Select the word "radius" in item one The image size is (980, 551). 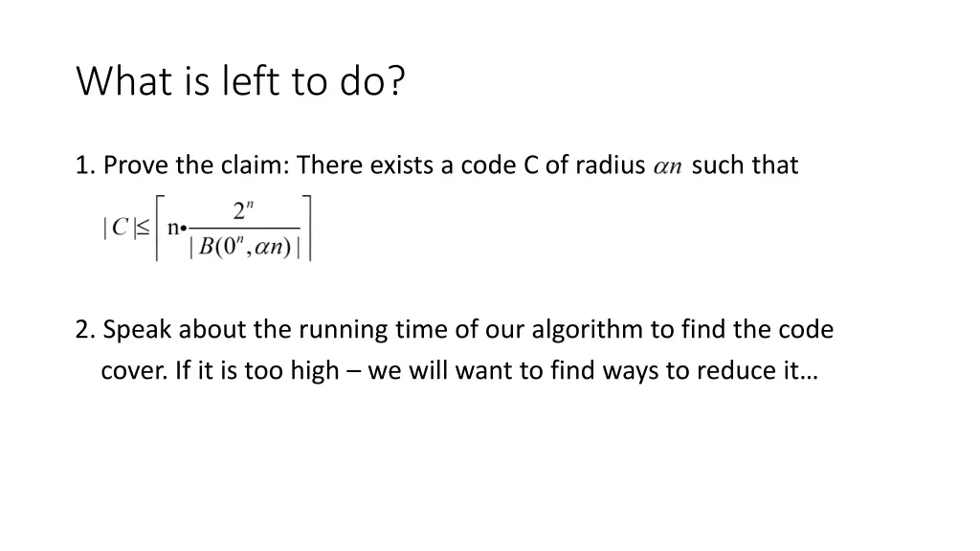point(610,165)
